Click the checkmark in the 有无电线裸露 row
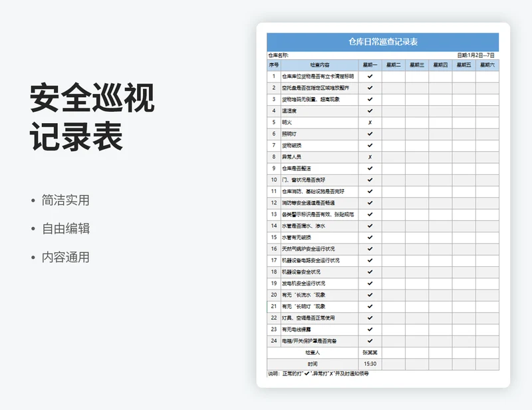 pos(370,329)
